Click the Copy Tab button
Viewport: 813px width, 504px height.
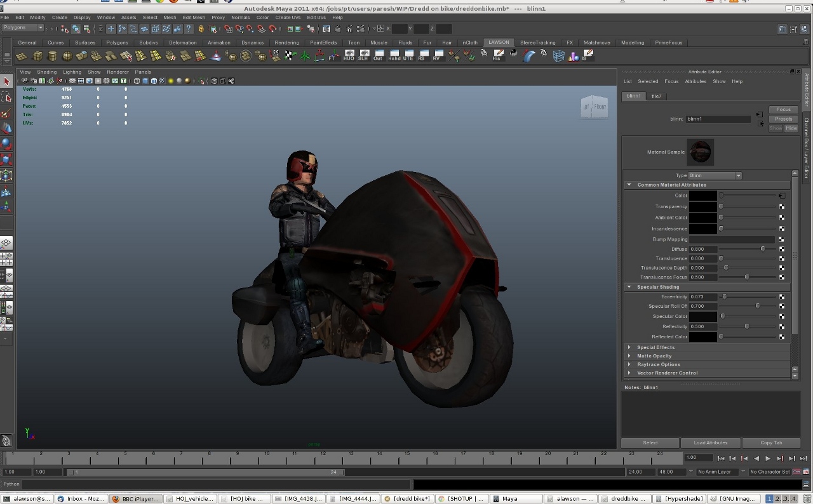point(771,442)
